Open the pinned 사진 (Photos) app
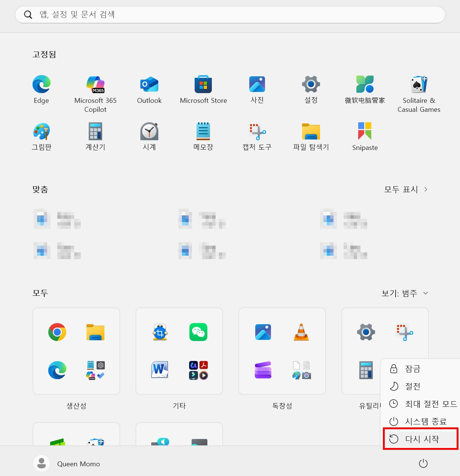This screenshot has width=460, height=476. coord(257,90)
